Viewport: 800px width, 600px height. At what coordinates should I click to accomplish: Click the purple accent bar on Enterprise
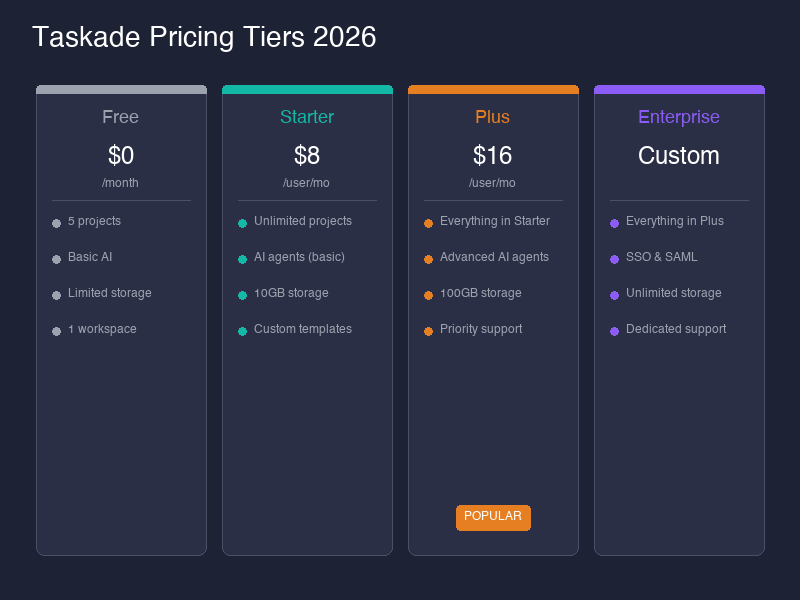(x=679, y=89)
